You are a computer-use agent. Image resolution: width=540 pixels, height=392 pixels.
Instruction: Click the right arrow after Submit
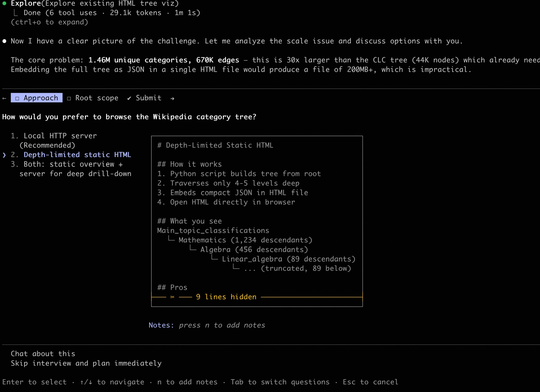click(172, 98)
